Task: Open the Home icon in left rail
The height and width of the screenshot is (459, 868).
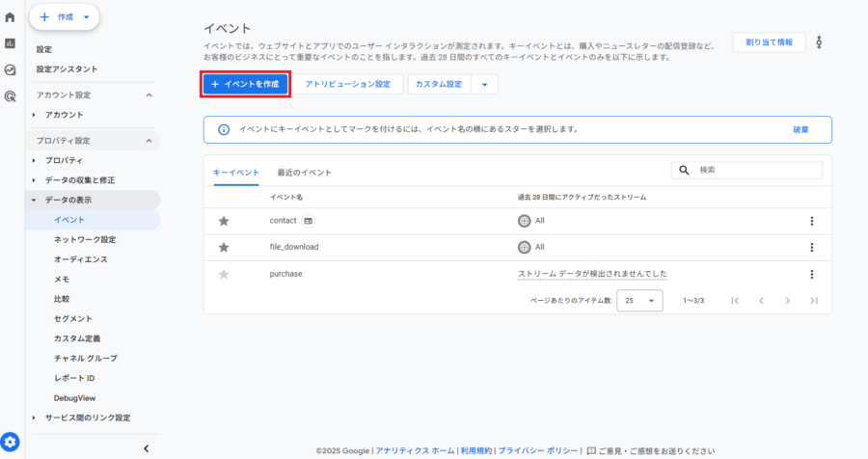Action: point(11,17)
